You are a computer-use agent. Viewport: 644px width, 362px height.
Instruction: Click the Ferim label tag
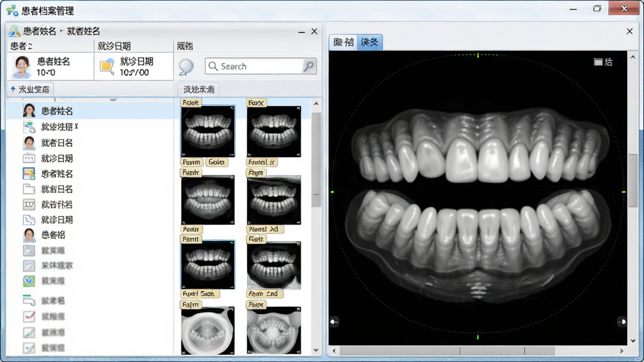point(191,162)
